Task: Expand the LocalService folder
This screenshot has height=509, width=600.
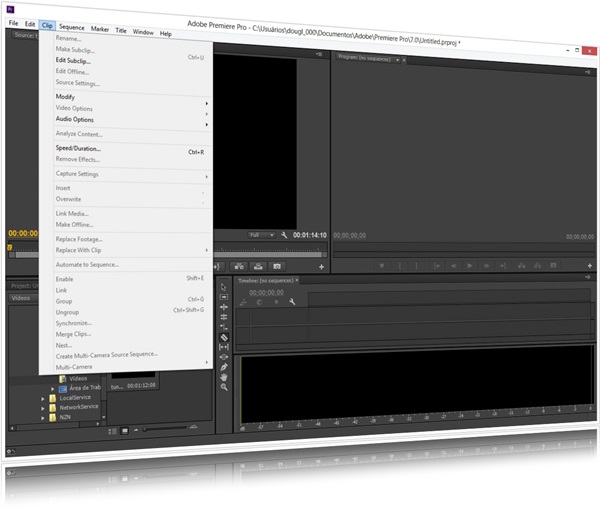Action: coord(43,398)
